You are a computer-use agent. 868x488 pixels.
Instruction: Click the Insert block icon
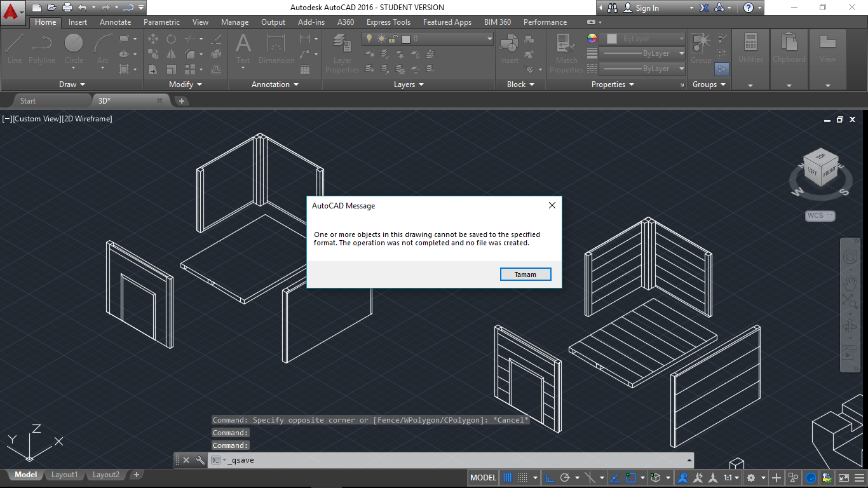coord(509,49)
